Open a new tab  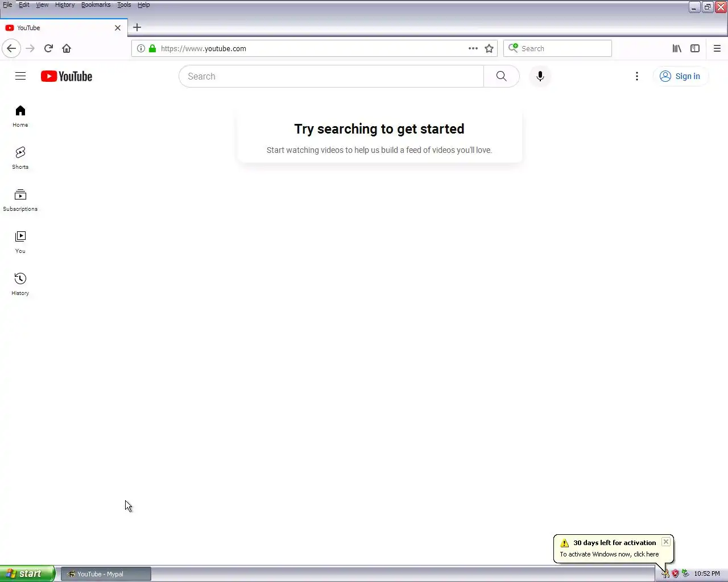[137, 27]
